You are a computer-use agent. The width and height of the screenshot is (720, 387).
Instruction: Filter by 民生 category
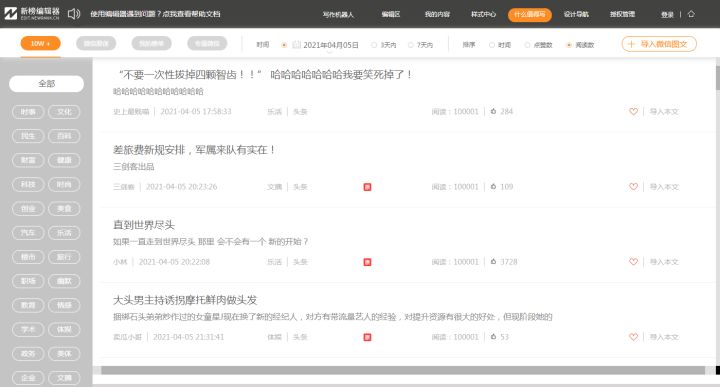[28, 136]
